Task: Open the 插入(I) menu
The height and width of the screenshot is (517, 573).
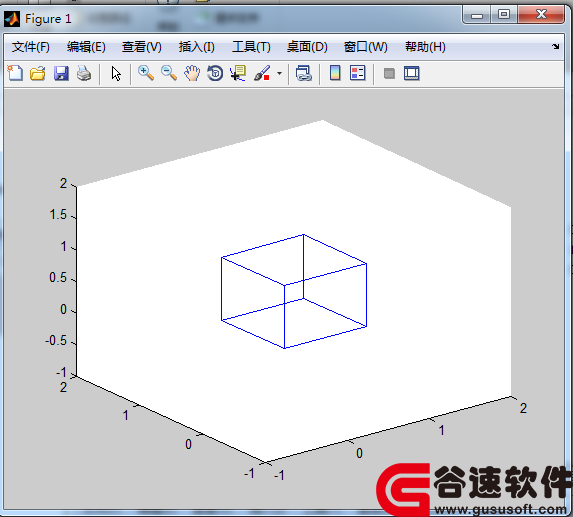Action: 197,47
